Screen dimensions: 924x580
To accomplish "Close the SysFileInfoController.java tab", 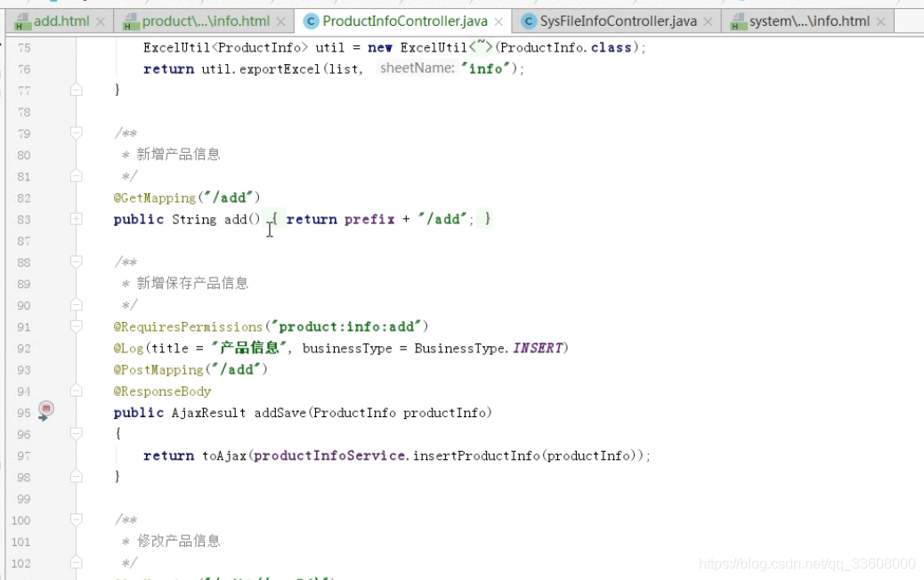I will click(708, 22).
